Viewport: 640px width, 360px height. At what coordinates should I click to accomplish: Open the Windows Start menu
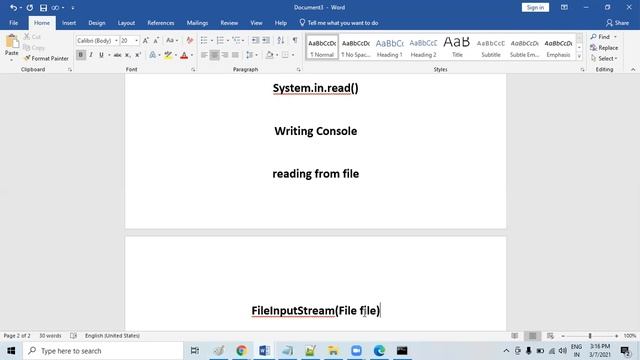pos(11,351)
